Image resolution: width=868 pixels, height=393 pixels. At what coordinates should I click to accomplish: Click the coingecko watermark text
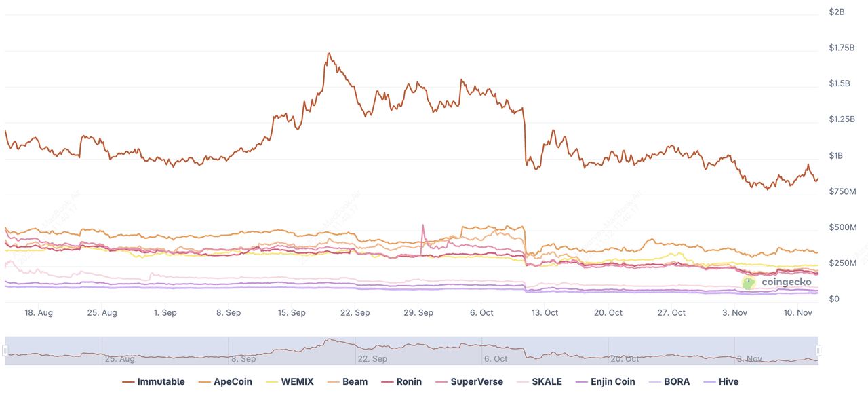click(786, 282)
